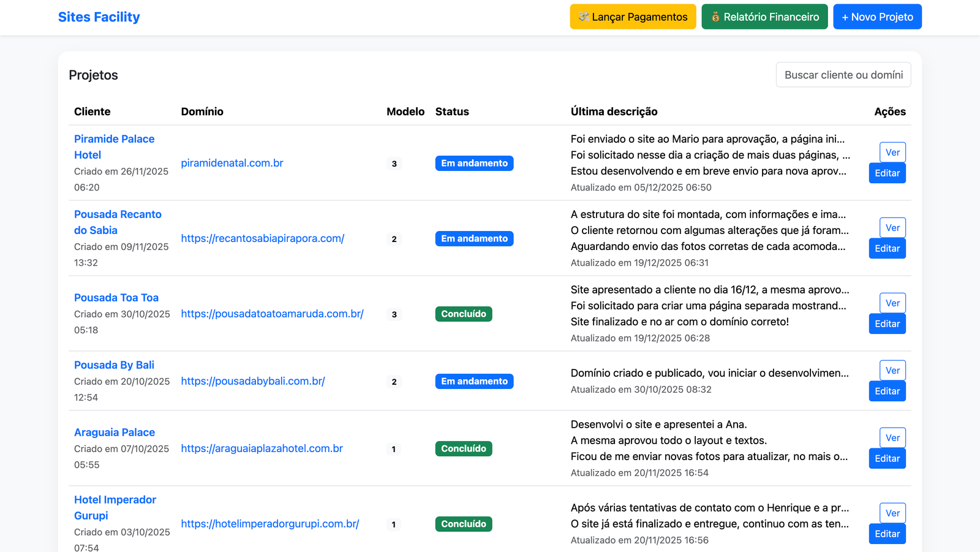Open the Pousada Toa Toa client page
The height and width of the screenshot is (552, 980).
(x=116, y=297)
